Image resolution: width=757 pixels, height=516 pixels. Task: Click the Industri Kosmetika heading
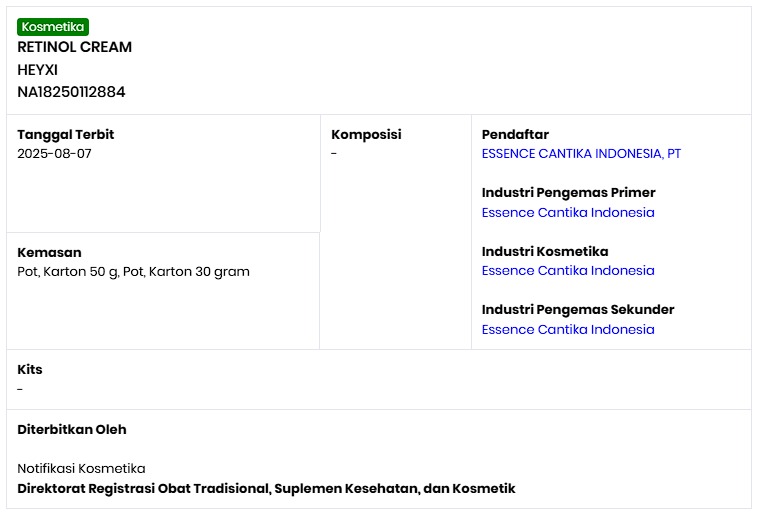545,252
